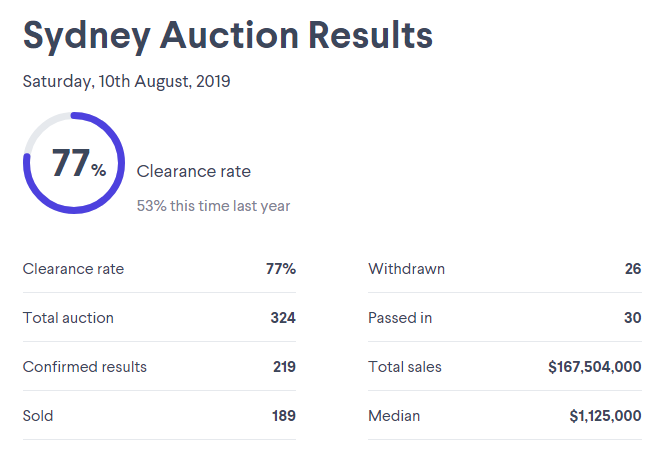
Task: Click the Confirmed results row label
Action: 85,367
